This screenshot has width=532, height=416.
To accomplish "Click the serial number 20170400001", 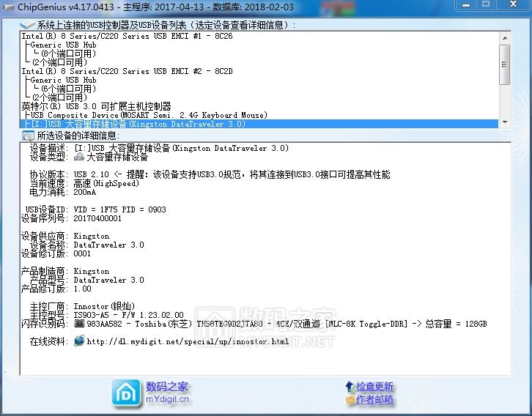I will click(x=97, y=218).
